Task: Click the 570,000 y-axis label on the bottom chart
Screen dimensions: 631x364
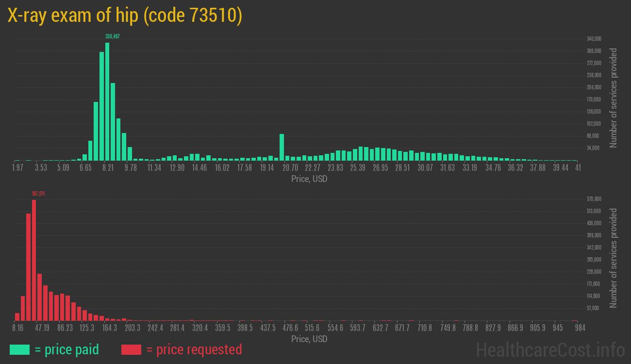Action: (594, 199)
